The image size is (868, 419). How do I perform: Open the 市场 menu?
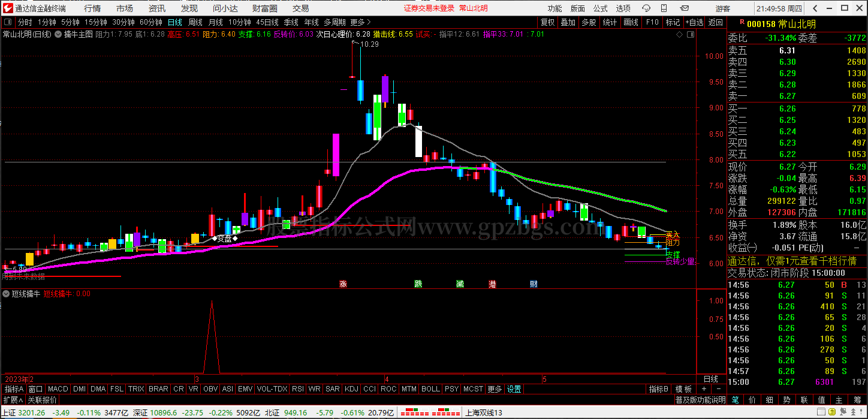(x=125, y=8)
